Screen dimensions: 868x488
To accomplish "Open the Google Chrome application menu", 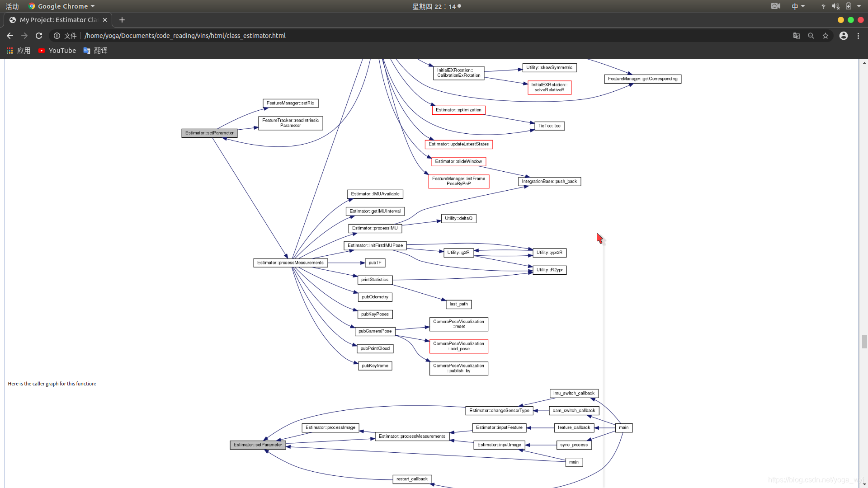I will (x=61, y=6).
